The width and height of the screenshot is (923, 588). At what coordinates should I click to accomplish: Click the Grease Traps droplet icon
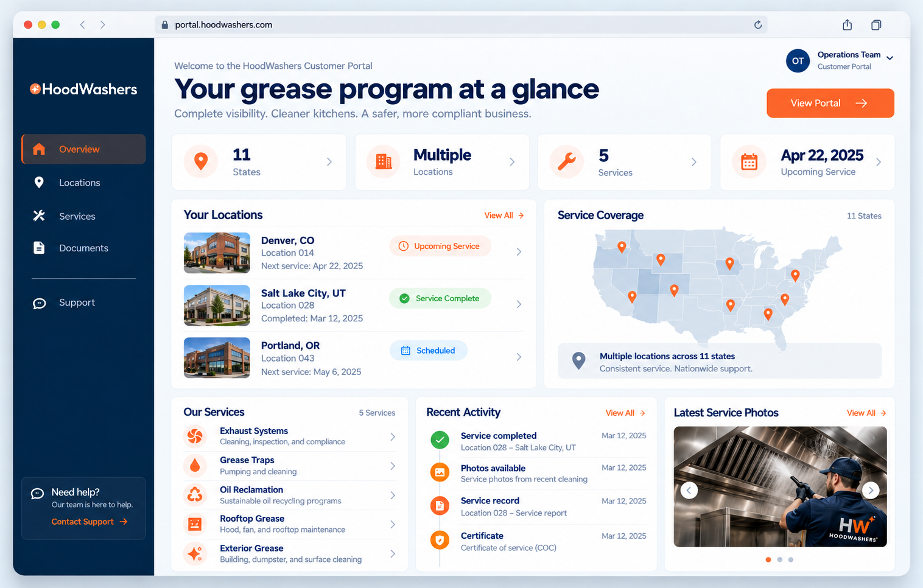tap(195, 466)
